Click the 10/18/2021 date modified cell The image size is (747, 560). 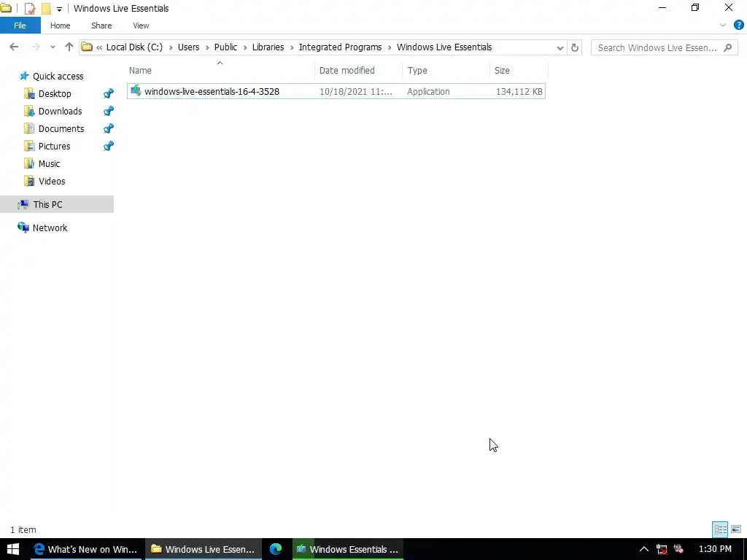point(356,91)
